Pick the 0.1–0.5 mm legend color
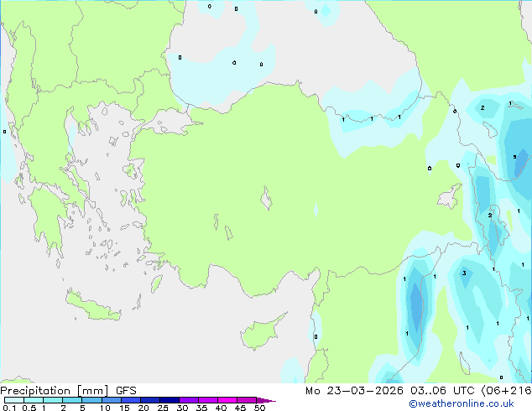This screenshot has height=411, width=532. [x=14, y=400]
